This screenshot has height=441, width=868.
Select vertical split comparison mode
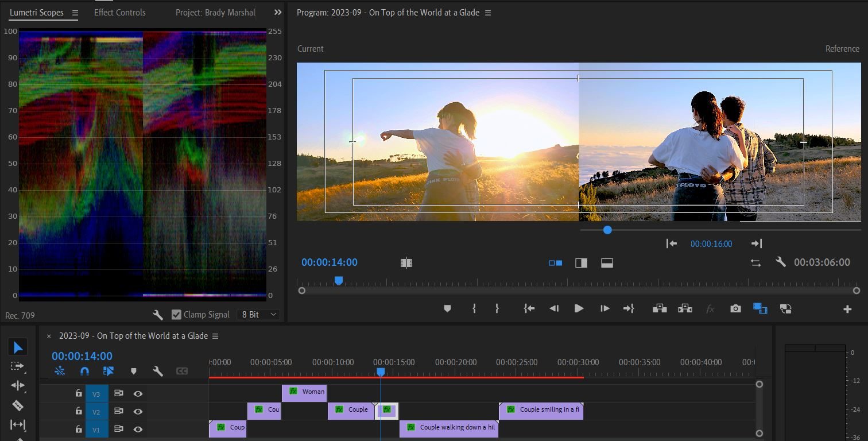pyautogui.click(x=581, y=263)
